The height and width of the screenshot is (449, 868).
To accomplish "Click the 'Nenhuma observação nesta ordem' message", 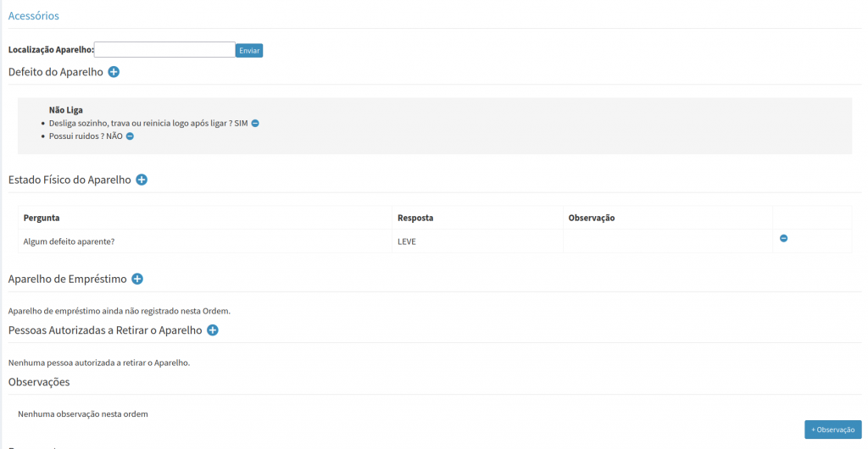I will 83,414.
